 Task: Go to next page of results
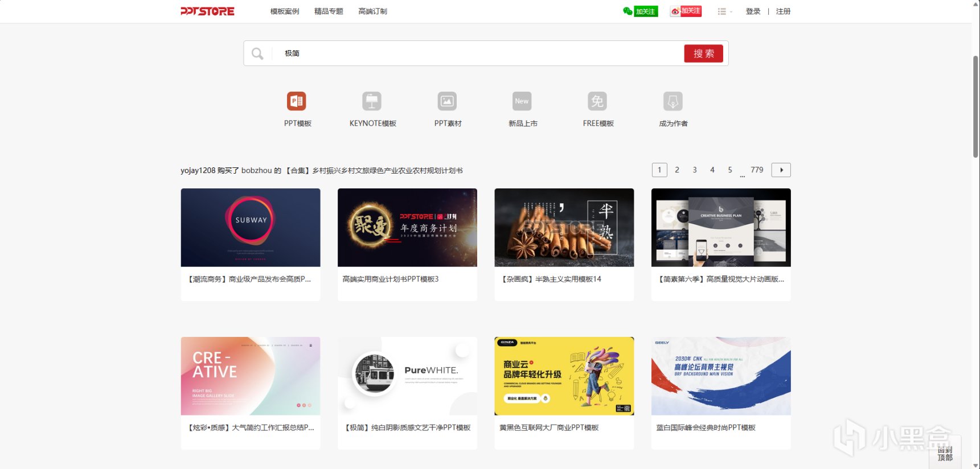pos(781,170)
